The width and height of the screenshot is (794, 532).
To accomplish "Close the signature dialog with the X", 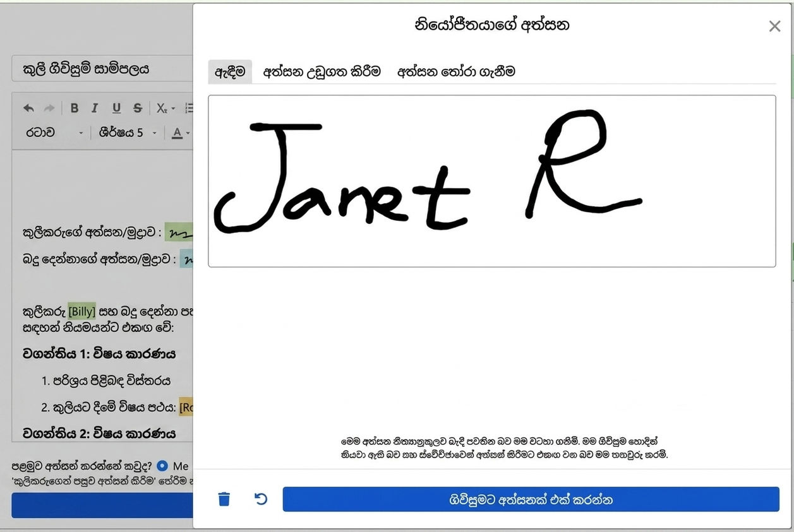I will tap(774, 27).
